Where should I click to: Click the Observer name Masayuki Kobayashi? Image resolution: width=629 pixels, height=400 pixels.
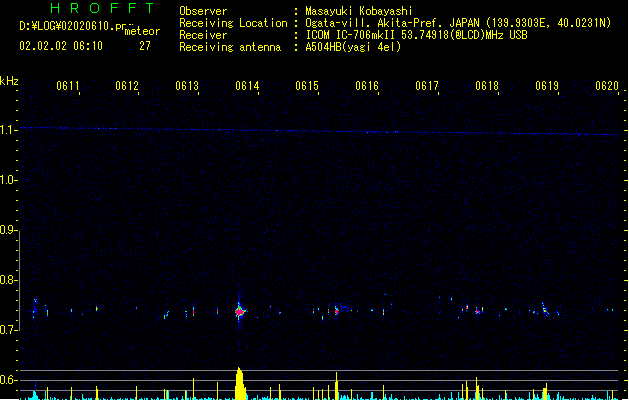coord(359,11)
